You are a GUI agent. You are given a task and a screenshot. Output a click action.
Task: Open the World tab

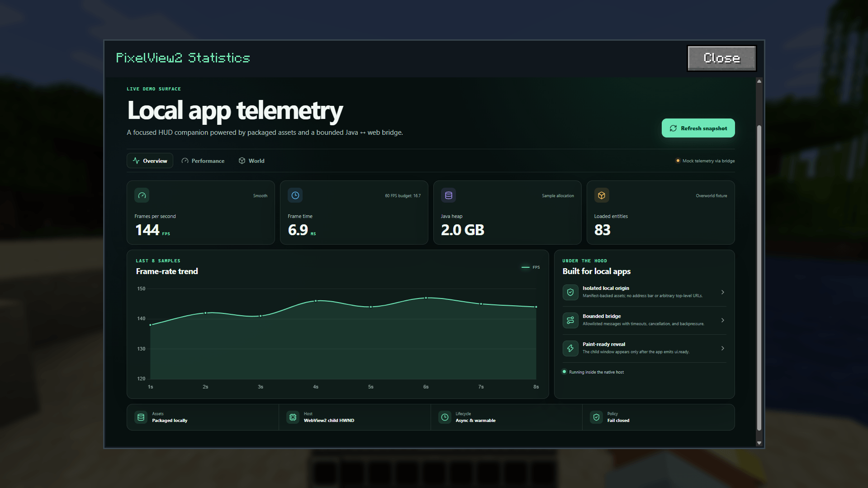(251, 161)
